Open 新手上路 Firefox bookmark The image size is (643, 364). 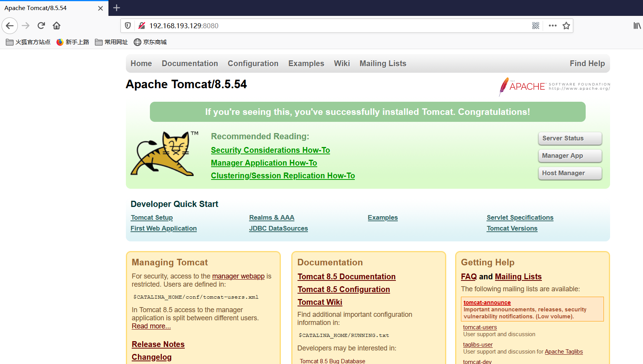pos(73,42)
